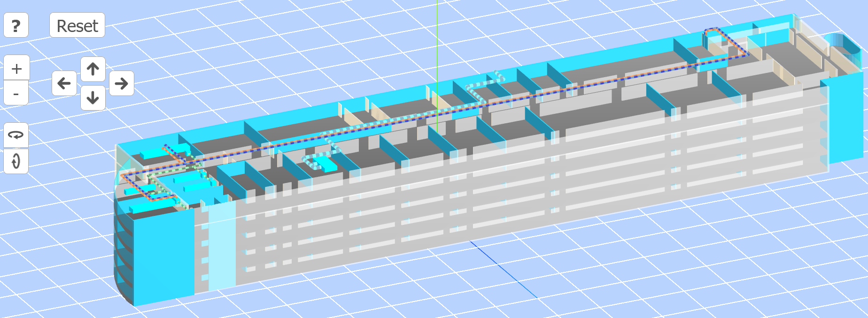The height and width of the screenshot is (318, 868).
Task: Pan the view down with the down arrow
Action: (93, 97)
